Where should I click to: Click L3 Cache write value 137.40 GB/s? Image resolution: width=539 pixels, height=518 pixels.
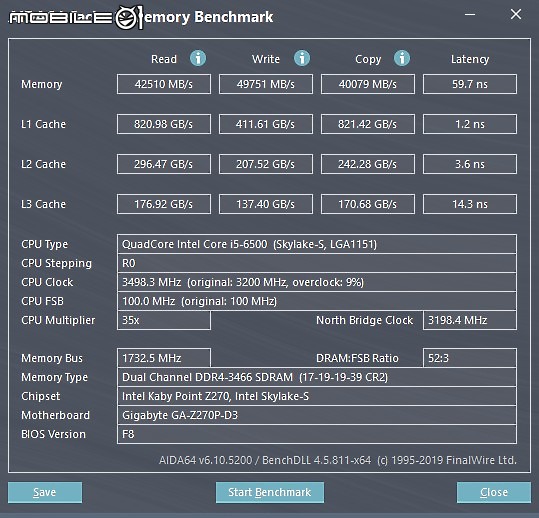click(266, 204)
